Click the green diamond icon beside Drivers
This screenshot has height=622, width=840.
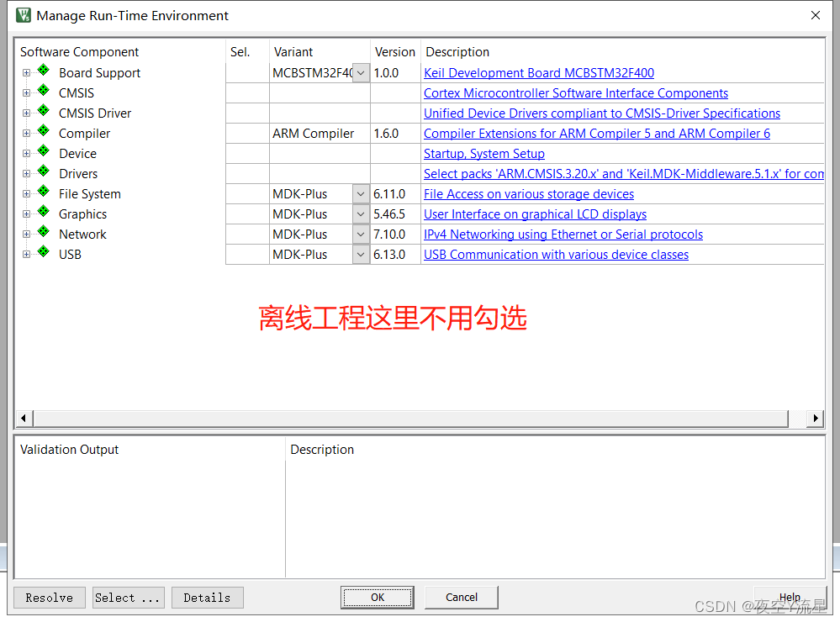(x=44, y=171)
